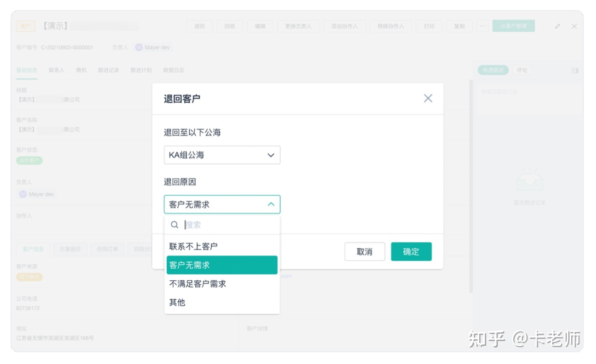Switch to the 跟进记录 tab

(108, 70)
